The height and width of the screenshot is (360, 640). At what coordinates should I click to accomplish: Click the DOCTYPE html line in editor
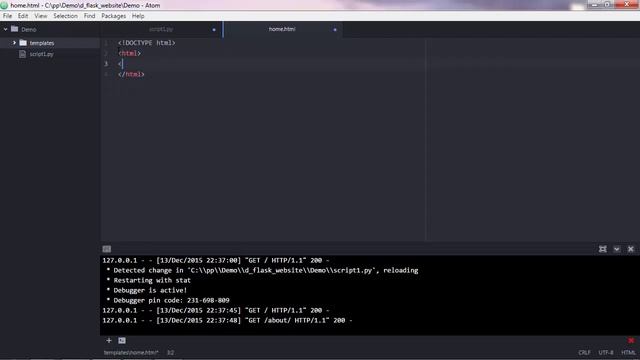click(x=147, y=42)
